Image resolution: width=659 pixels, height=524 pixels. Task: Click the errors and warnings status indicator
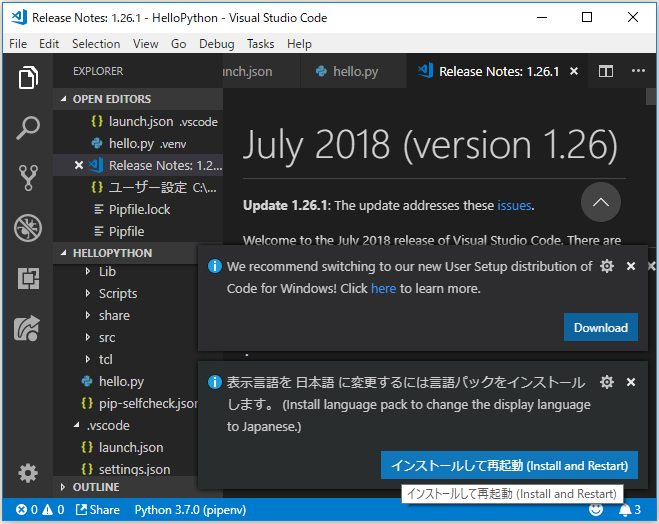point(40,510)
